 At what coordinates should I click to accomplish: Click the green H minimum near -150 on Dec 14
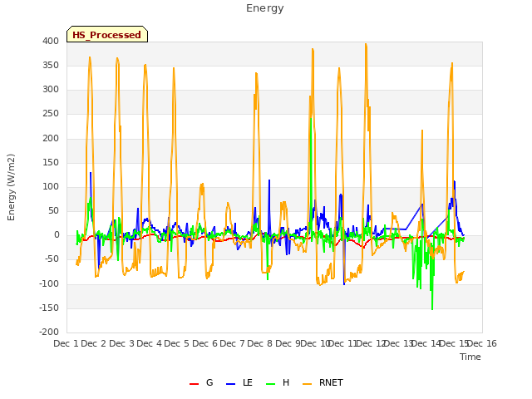(432, 309)
